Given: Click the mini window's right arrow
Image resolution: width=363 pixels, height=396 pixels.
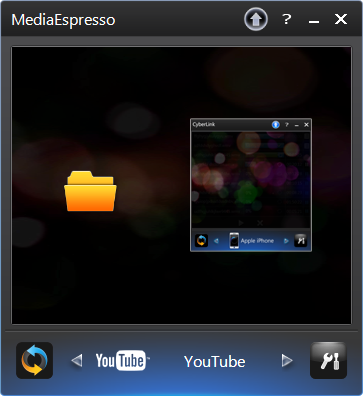Looking at the screenshot, I should [286, 241].
